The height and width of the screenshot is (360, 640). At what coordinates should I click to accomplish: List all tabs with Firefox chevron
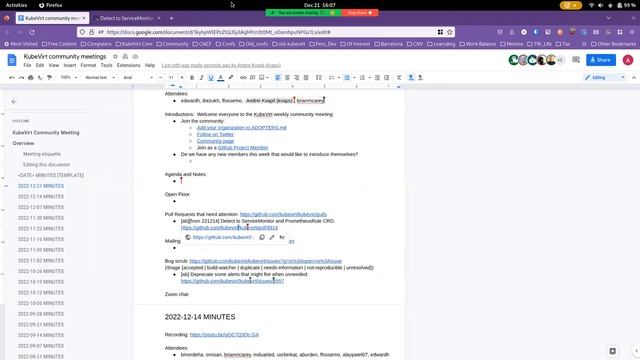coord(609,18)
